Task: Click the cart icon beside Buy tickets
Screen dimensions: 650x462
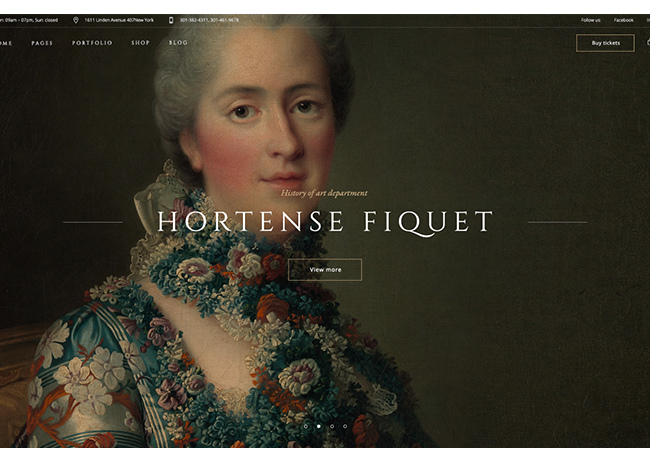Action: tap(646, 43)
